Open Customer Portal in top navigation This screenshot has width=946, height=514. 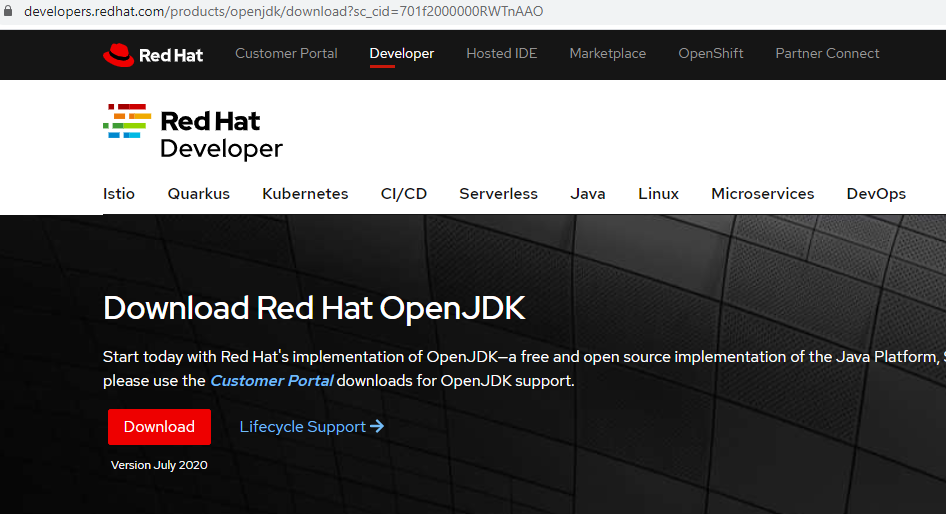click(286, 53)
